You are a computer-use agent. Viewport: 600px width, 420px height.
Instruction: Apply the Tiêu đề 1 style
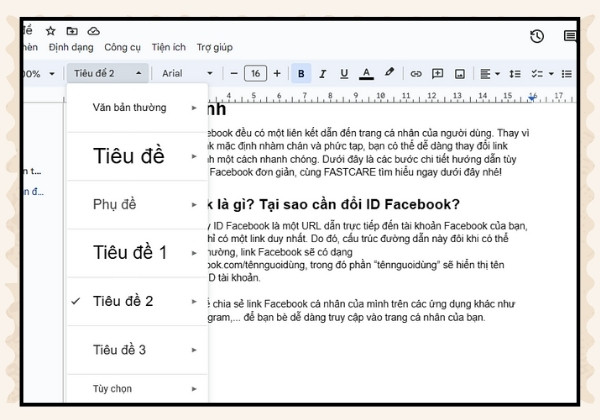coord(137,253)
